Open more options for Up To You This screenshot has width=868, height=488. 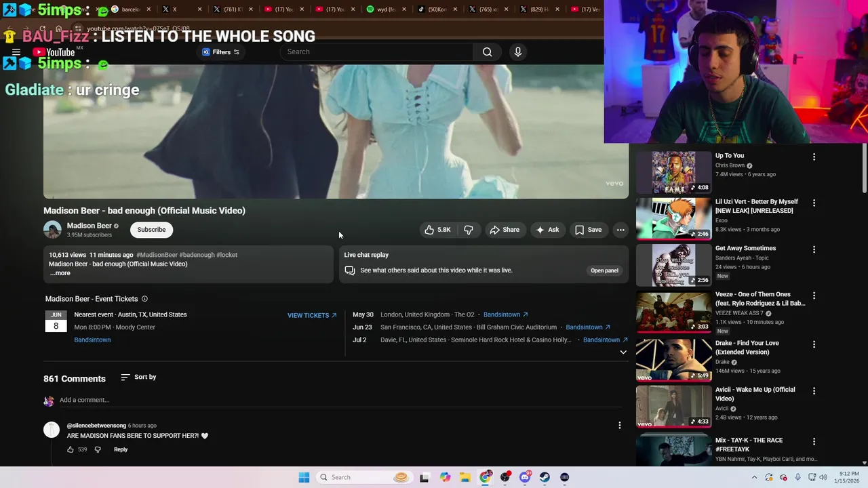click(x=814, y=157)
